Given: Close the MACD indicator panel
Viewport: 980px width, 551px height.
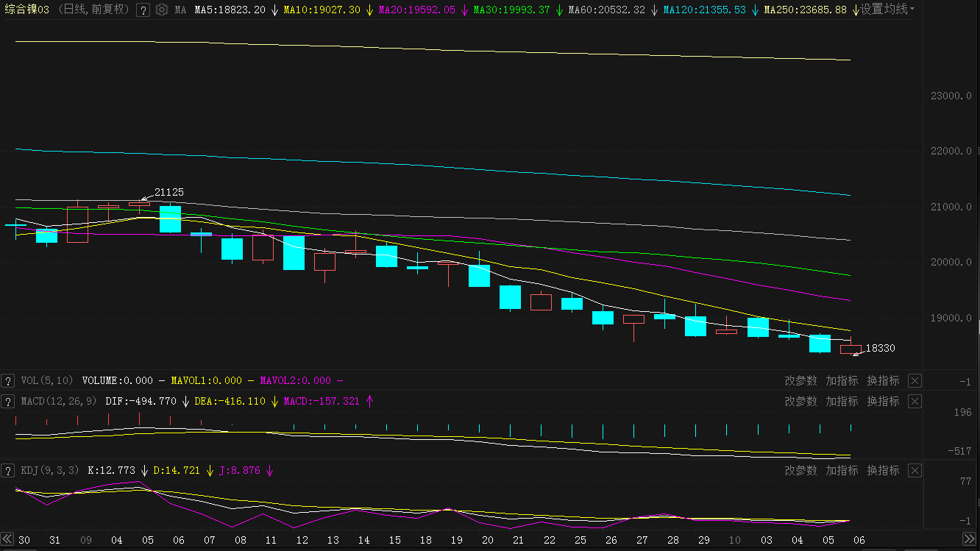Looking at the screenshot, I should click(x=914, y=402).
